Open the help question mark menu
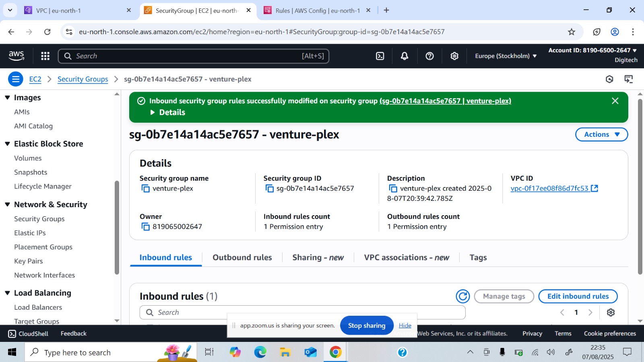644x362 pixels. [x=429, y=56]
